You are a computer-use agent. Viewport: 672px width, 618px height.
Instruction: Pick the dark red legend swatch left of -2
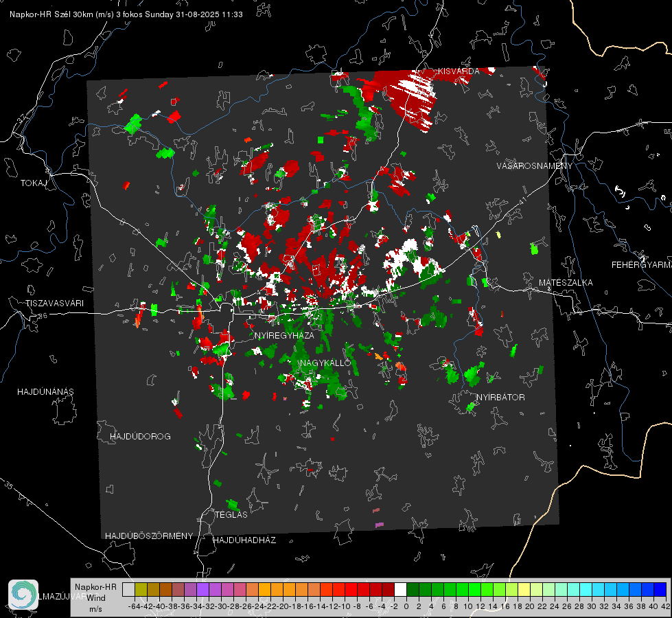(x=388, y=589)
